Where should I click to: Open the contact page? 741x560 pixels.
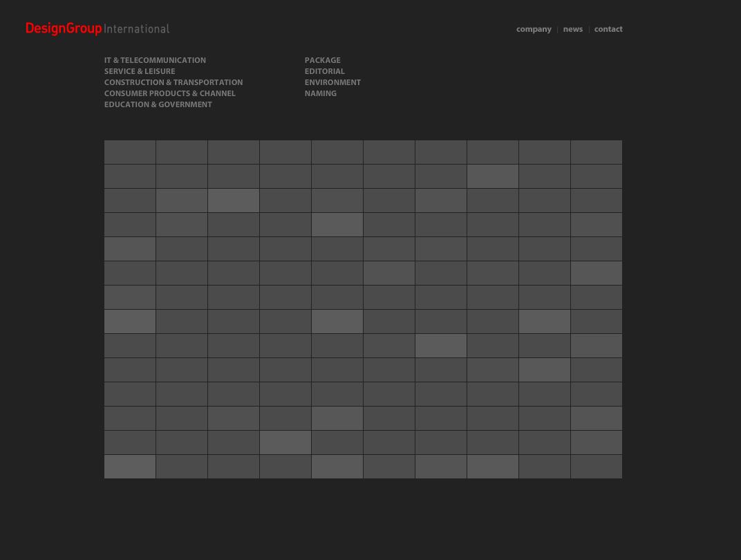coord(608,29)
